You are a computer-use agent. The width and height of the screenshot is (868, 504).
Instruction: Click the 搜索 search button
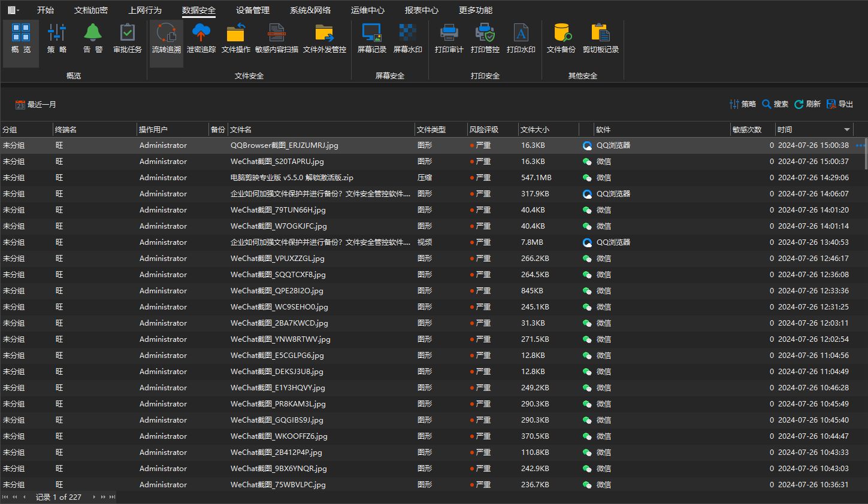(775, 104)
